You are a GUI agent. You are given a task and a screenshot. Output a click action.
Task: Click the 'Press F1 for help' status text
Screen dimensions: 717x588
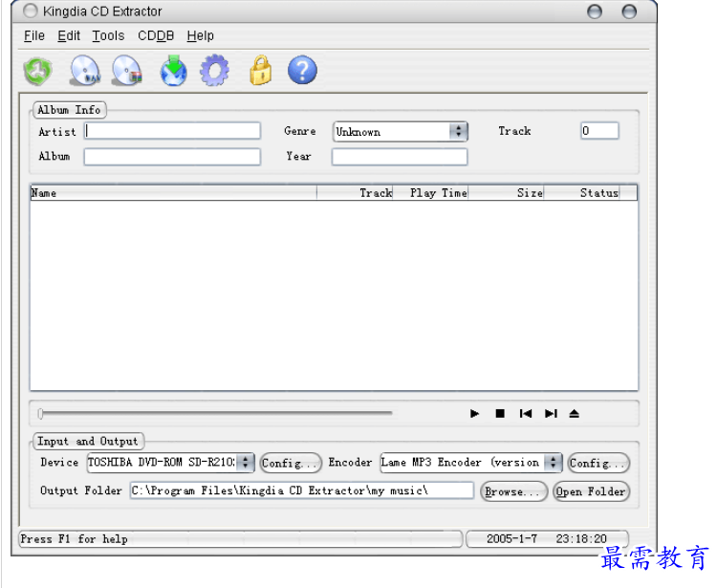(74, 539)
